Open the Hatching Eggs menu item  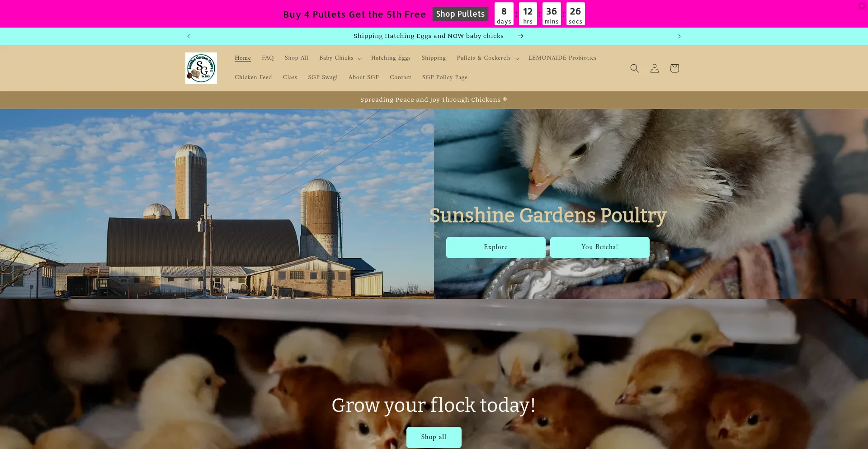pyautogui.click(x=391, y=58)
